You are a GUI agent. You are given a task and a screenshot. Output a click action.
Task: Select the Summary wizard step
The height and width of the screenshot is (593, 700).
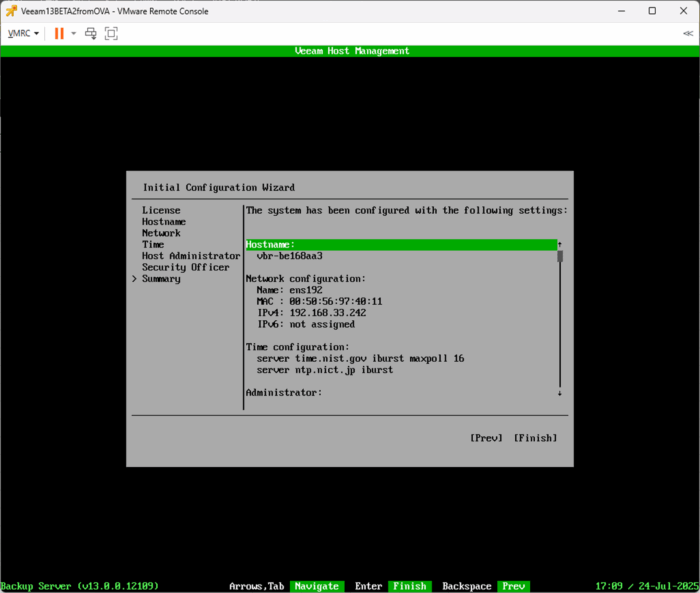coord(161,279)
